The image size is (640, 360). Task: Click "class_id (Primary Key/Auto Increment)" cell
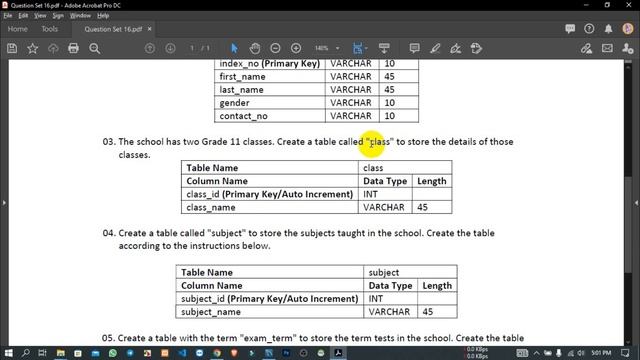tap(269, 194)
